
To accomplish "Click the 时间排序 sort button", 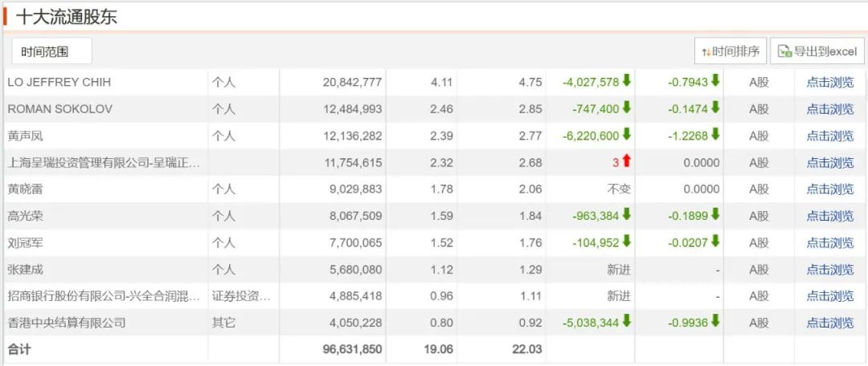I will click(730, 51).
